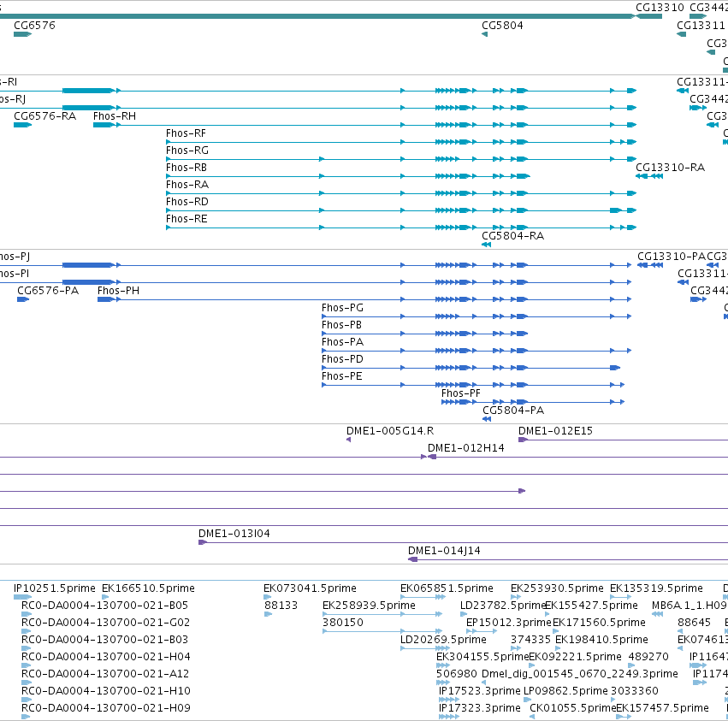Select the MB6A.1_1.H09 EST label

point(690,606)
